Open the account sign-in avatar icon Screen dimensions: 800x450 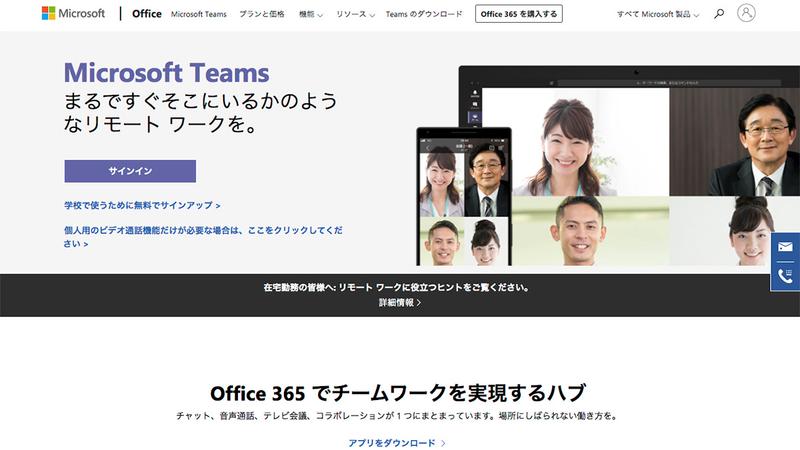(746, 13)
